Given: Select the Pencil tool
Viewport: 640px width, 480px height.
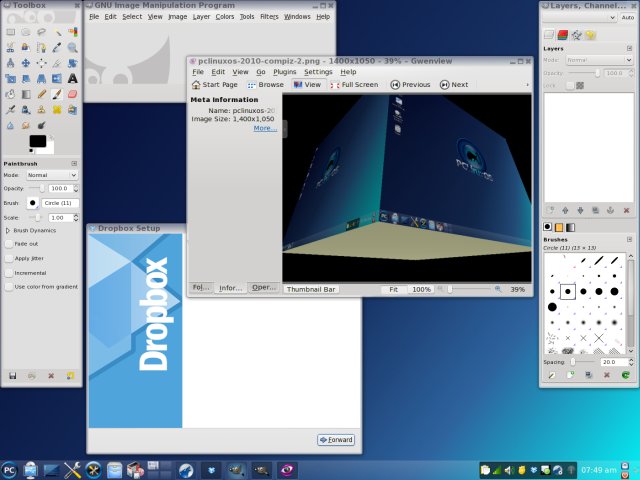Looking at the screenshot, I should (41, 94).
